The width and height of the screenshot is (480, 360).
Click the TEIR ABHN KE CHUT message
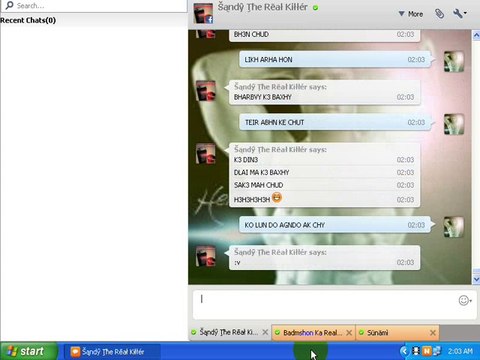click(x=335, y=122)
